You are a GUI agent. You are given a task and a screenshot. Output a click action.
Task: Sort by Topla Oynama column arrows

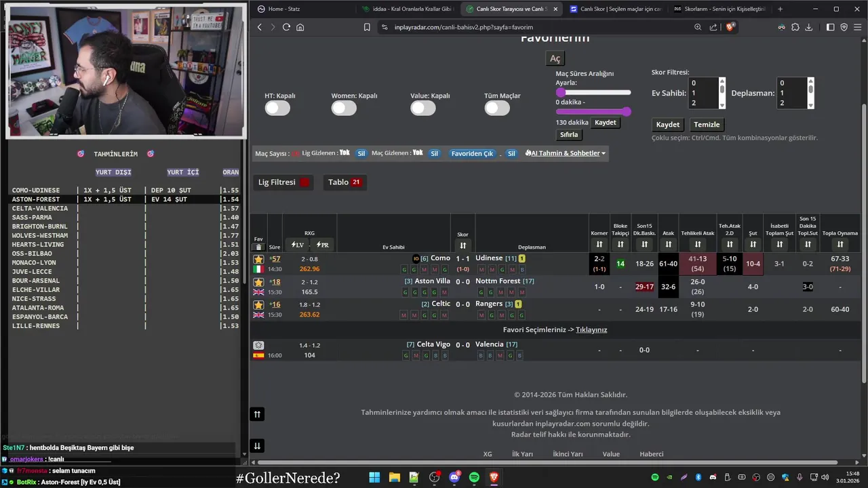coord(840,245)
